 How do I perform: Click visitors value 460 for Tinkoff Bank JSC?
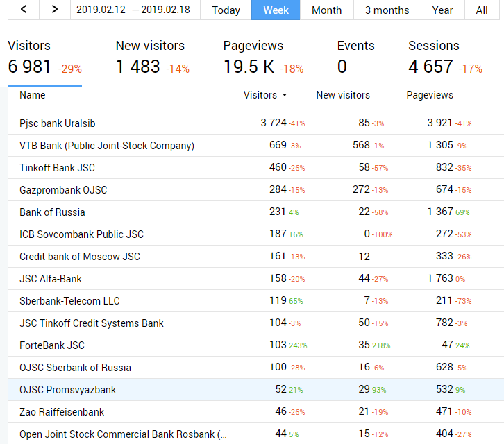click(x=278, y=167)
